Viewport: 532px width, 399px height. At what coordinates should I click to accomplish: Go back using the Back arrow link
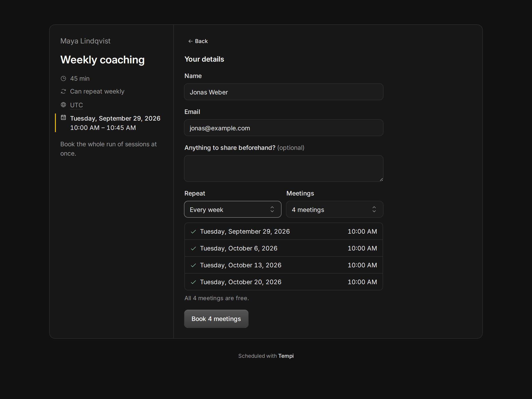pyautogui.click(x=198, y=41)
